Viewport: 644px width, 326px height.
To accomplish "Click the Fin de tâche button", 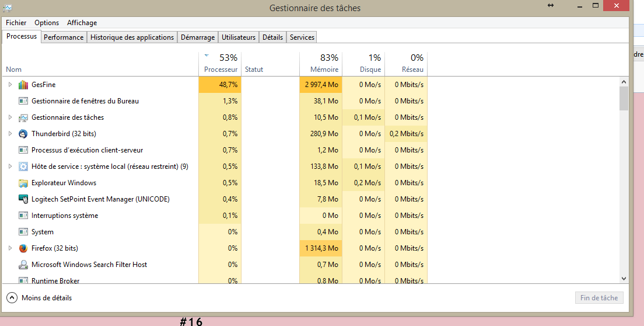I will point(599,297).
